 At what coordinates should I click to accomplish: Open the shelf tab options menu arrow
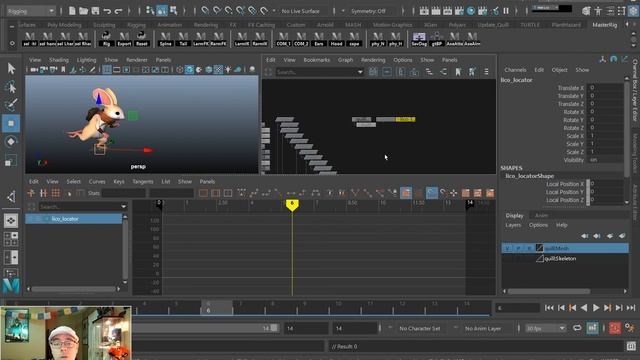12,26
